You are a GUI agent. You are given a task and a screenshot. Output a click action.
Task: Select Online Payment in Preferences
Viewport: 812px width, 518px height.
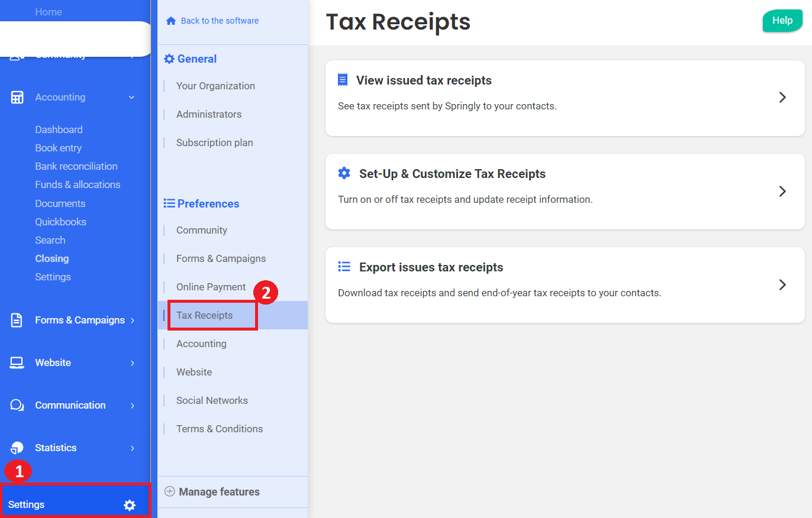(211, 287)
